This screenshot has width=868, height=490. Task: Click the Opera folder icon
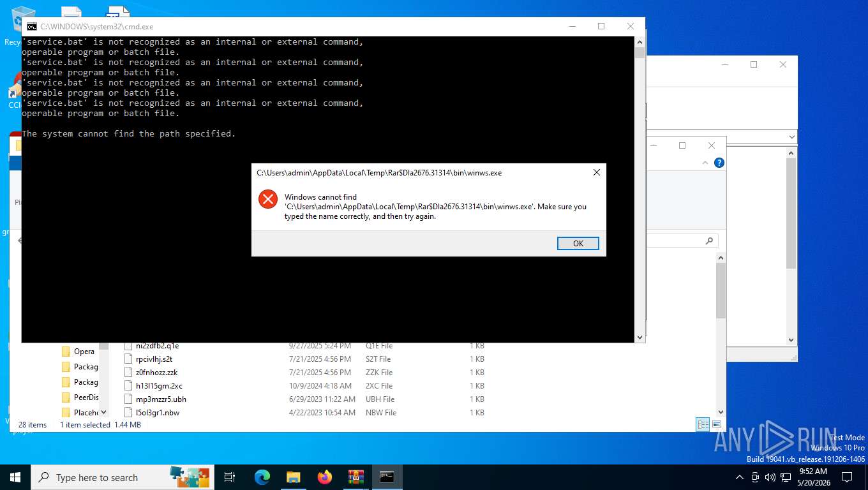(66, 352)
